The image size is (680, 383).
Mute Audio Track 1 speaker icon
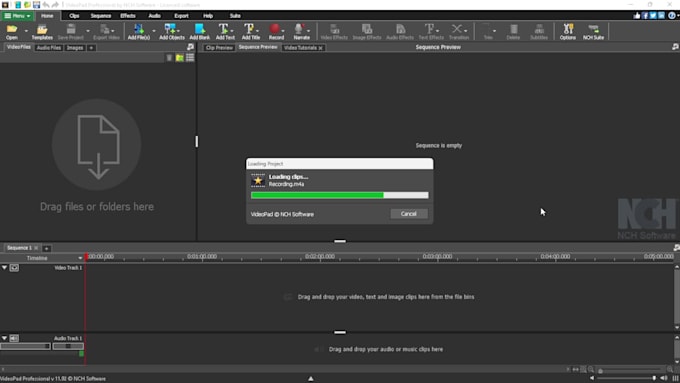tap(14, 338)
